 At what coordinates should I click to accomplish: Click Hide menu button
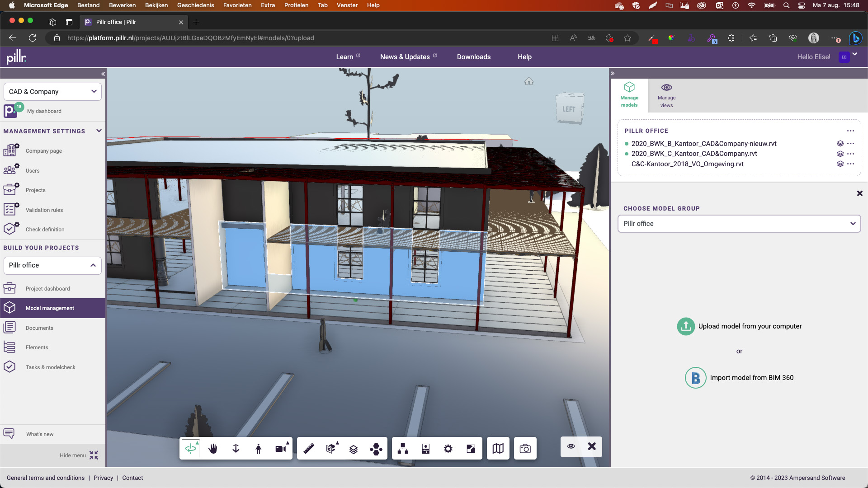[x=79, y=455]
